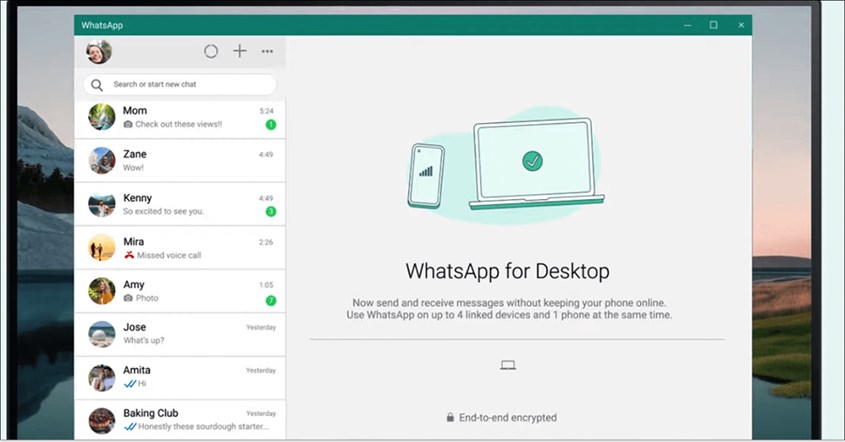This screenshot has width=845, height=442.
Task: Open the chat with Amita
Action: pyautogui.click(x=180, y=377)
